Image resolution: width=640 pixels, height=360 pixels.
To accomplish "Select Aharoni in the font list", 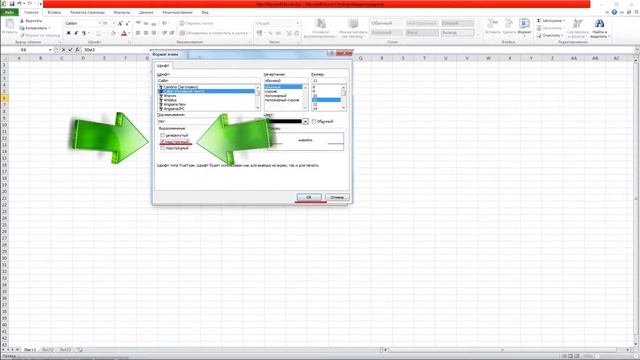I will coord(169,96).
